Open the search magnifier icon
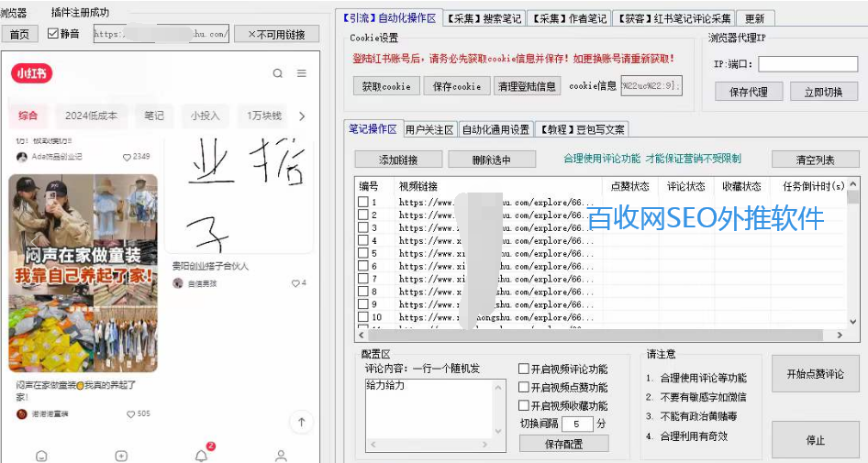The width and height of the screenshot is (868, 463). click(x=278, y=73)
